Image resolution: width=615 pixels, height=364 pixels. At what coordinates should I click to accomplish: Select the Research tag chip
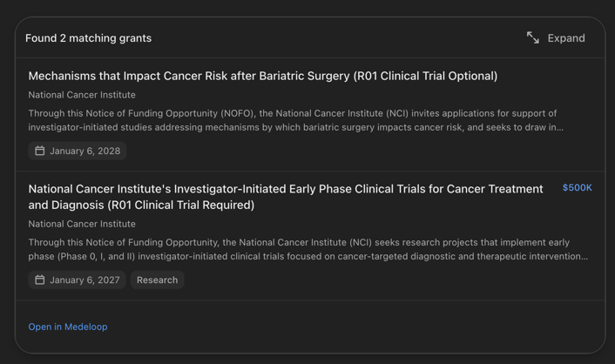tap(157, 280)
